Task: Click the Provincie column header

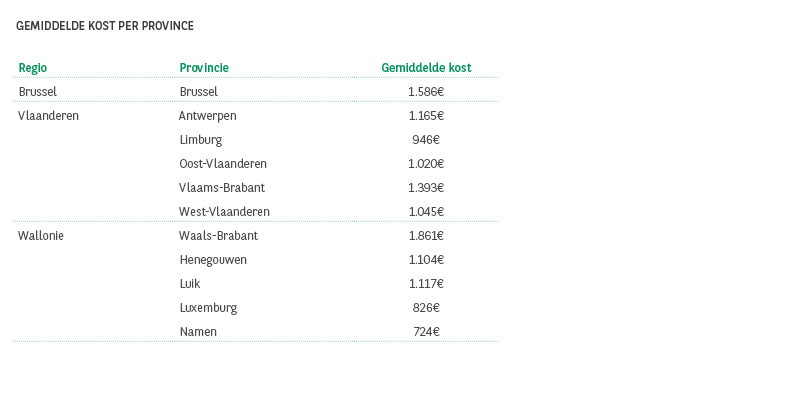Action: point(204,68)
